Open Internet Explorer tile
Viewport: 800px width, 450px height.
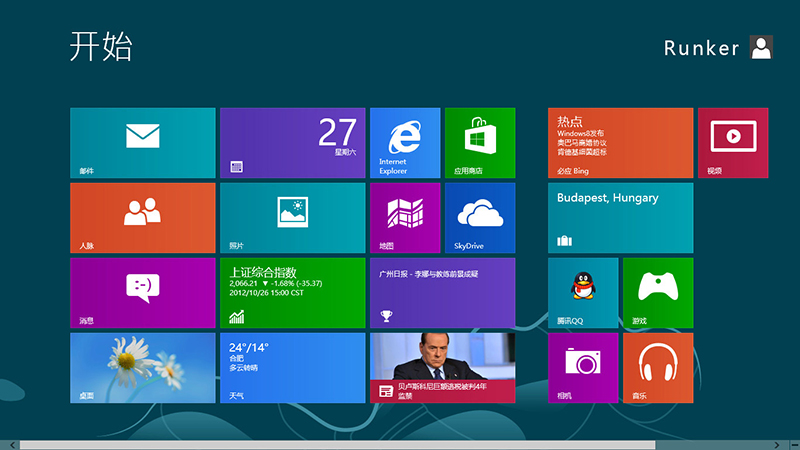tap(404, 143)
